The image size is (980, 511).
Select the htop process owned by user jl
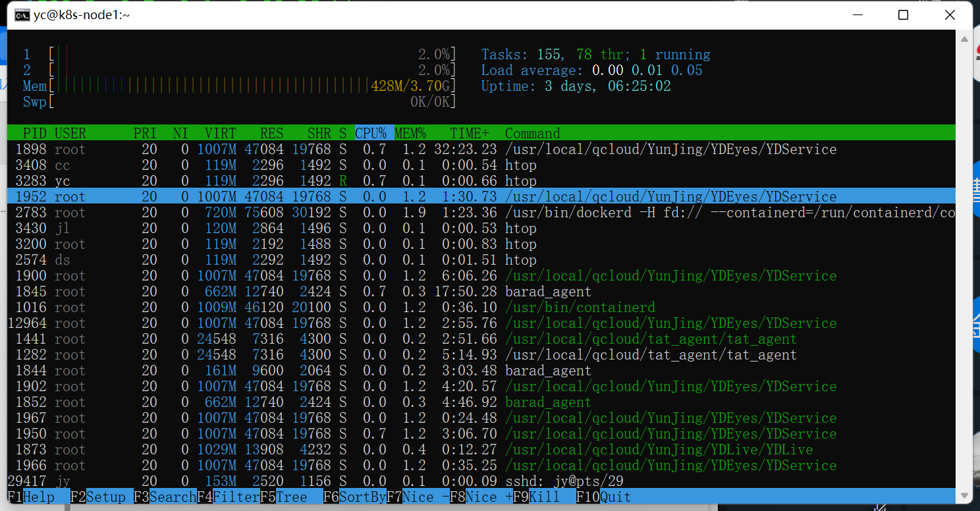pyautogui.click(x=481, y=229)
